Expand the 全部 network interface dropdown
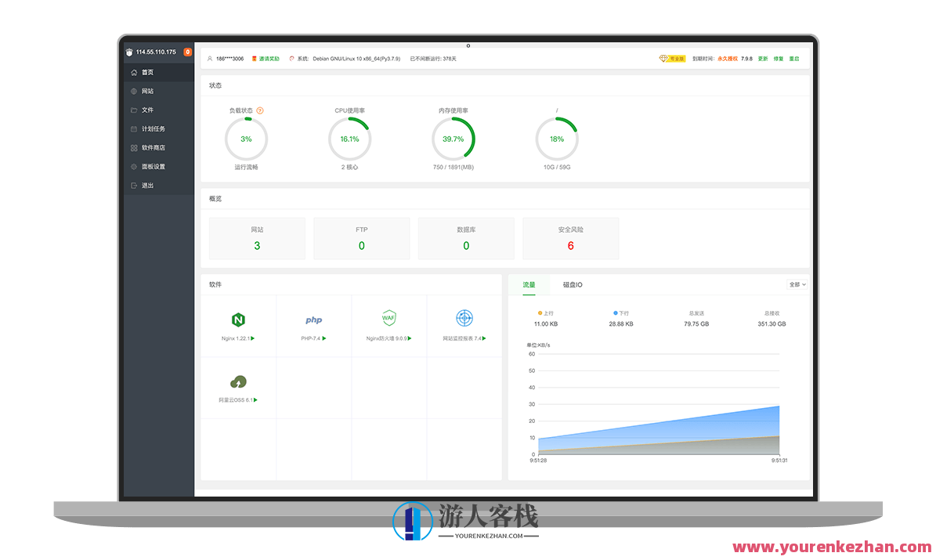This screenshot has width=936, height=560. pos(797,284)
